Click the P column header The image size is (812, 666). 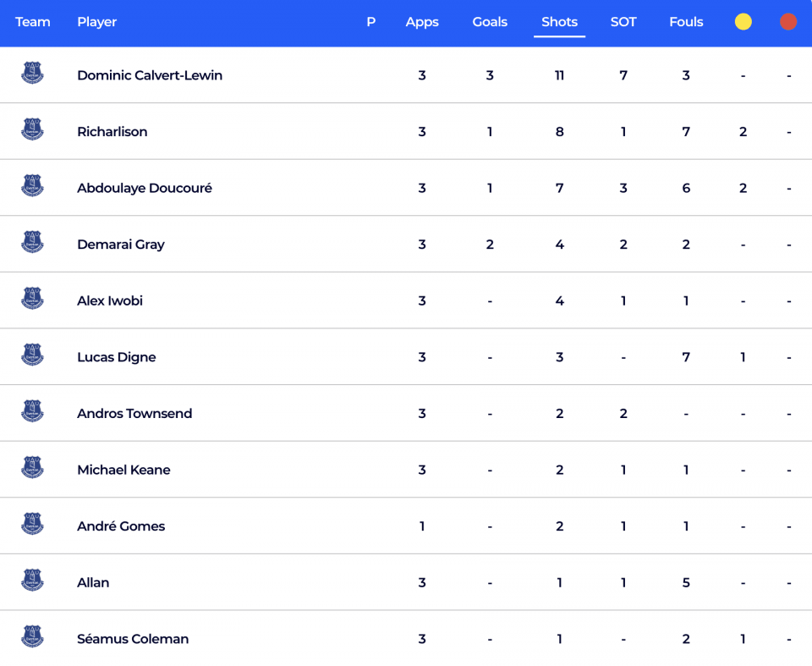point(370,22)
